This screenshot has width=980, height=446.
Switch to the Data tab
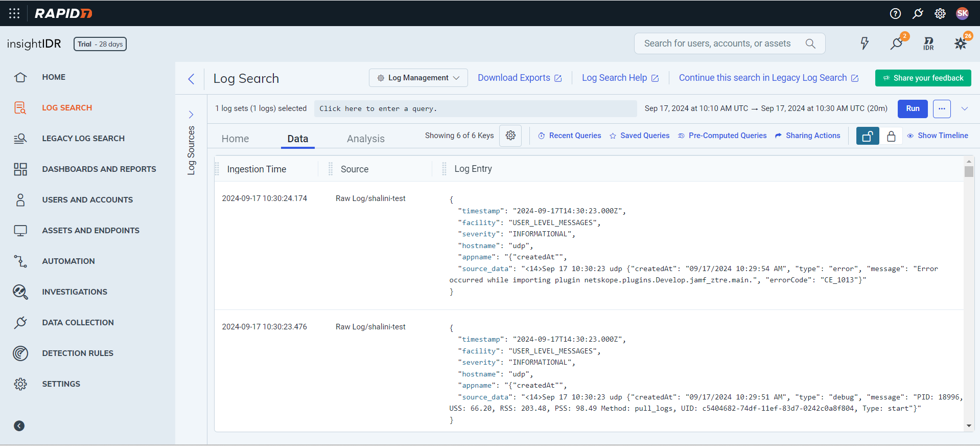click(x=297, y=139)
